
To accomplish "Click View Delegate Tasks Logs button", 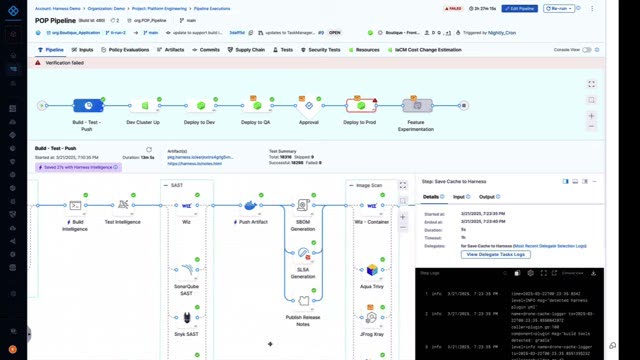I will [496, 254].
